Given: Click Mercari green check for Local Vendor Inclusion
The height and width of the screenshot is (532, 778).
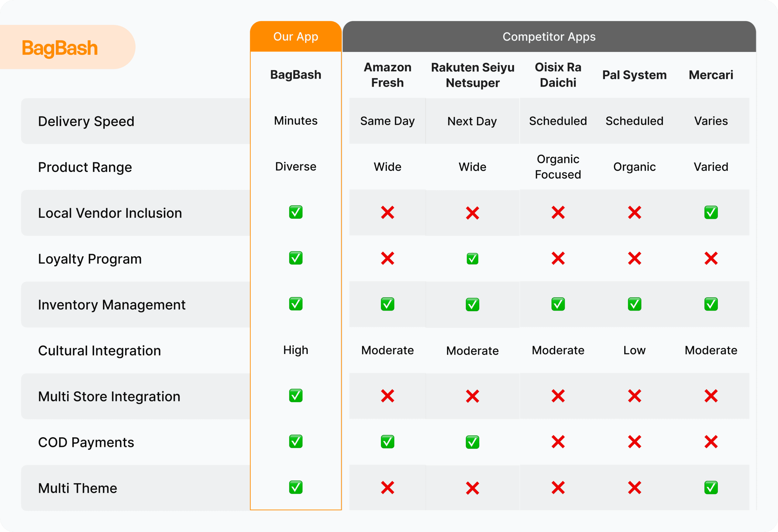Looking at the screenshot, I should click(x=711, y=212).
